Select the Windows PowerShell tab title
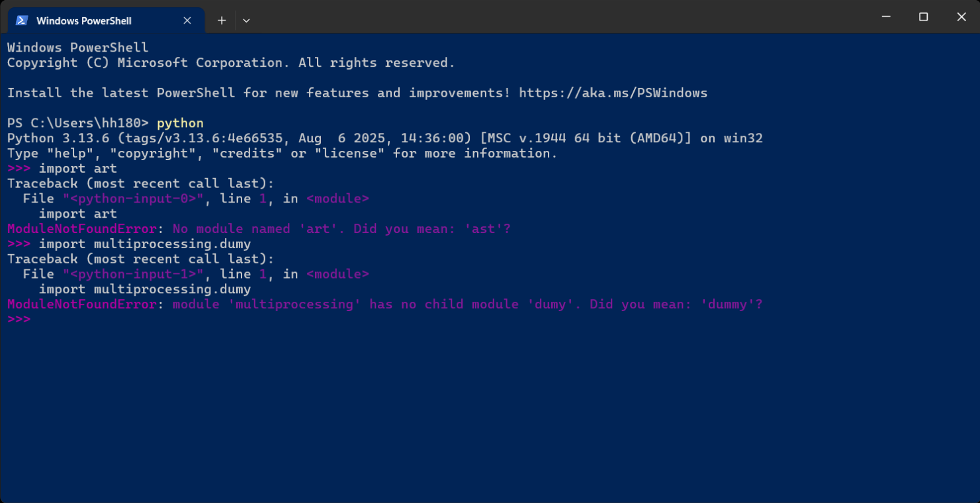 [84, 21]
